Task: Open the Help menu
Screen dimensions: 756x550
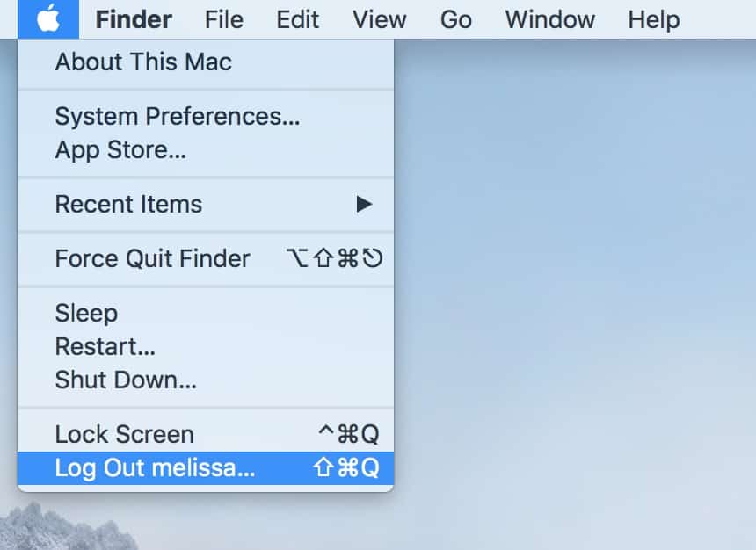Action: click(x=654, y=19)
